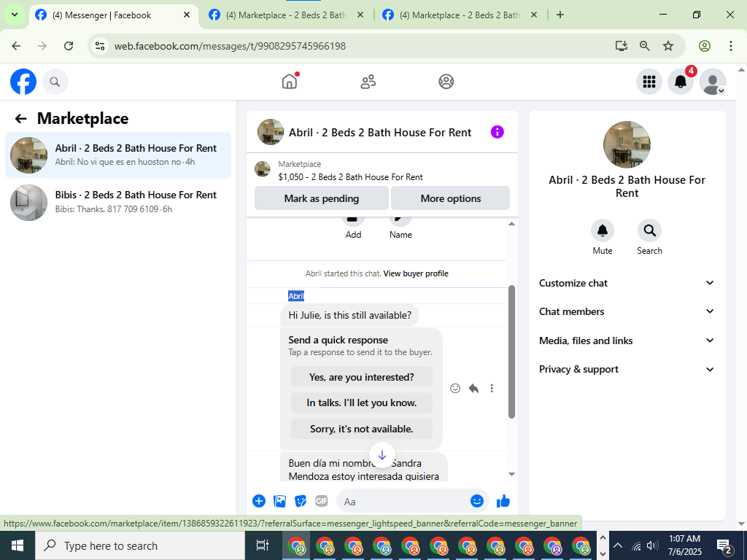
Task: Reload the page
Action: 69,46
